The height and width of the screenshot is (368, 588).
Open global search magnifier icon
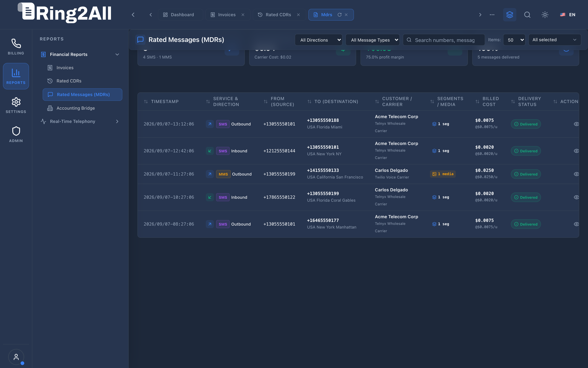(527, 15)
